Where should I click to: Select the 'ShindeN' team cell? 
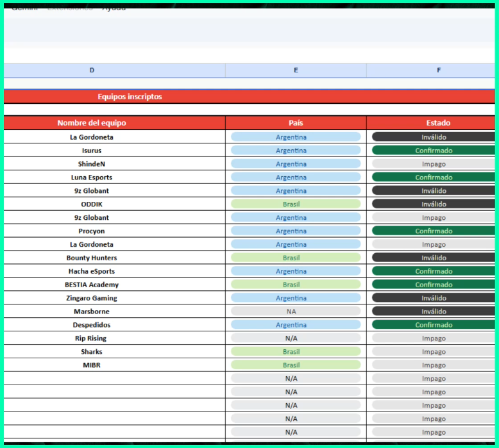(115, 163)
